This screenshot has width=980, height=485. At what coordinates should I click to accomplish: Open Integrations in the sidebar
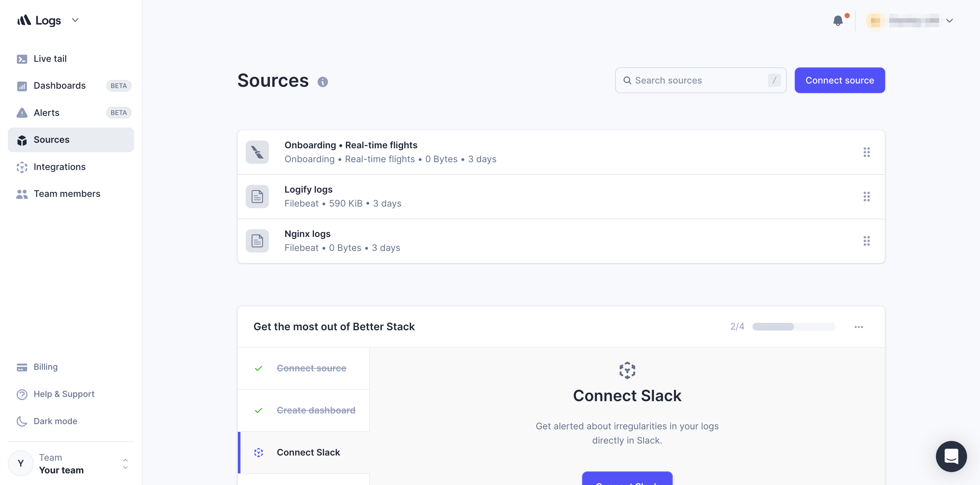71,167
